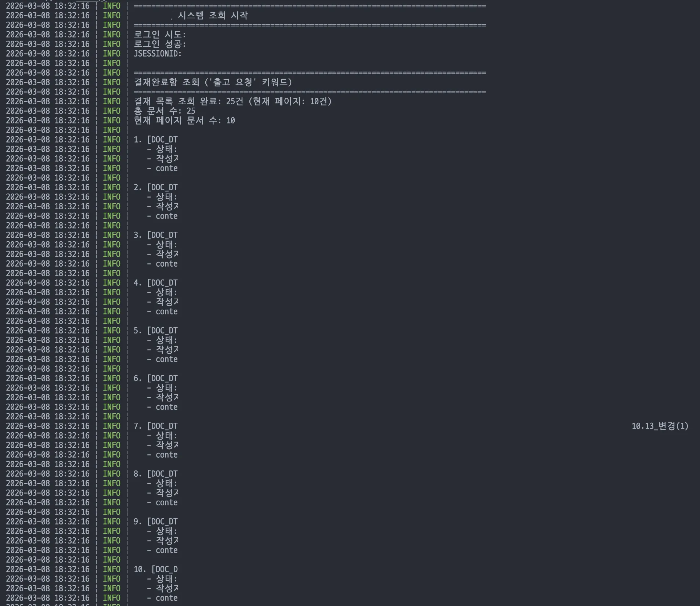700x606 pixels.
Task: Click the "10.13_변경(1)" label on the right
Action: [x=660, y=426]
